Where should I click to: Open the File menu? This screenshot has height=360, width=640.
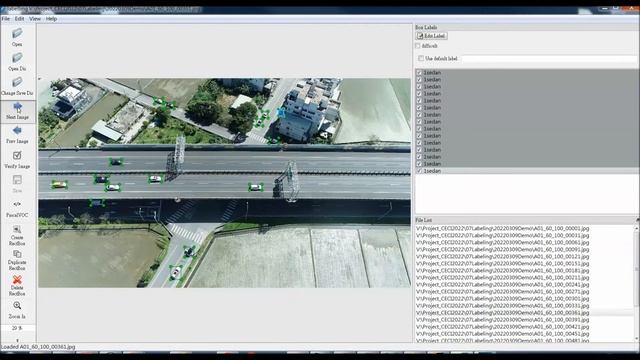pos(6,19)
